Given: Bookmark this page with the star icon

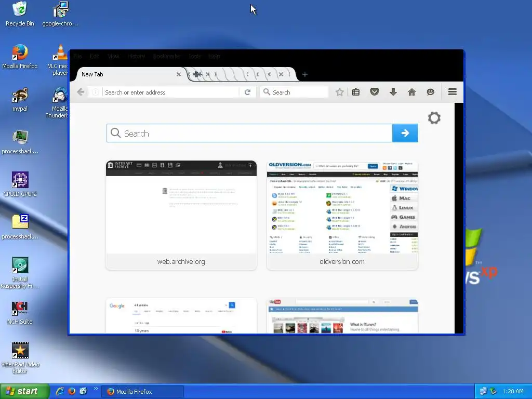Looking at the screenshot, I should click(339, 92).
